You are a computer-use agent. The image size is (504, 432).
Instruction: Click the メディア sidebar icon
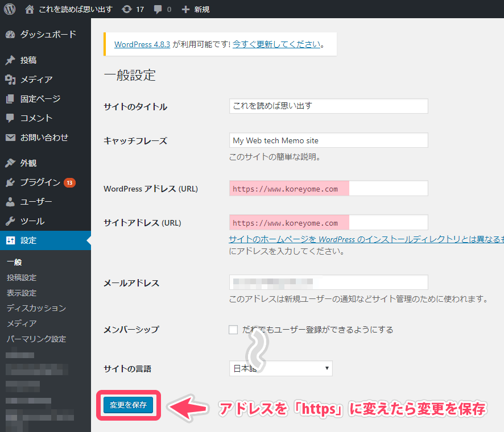click(10, 80)
